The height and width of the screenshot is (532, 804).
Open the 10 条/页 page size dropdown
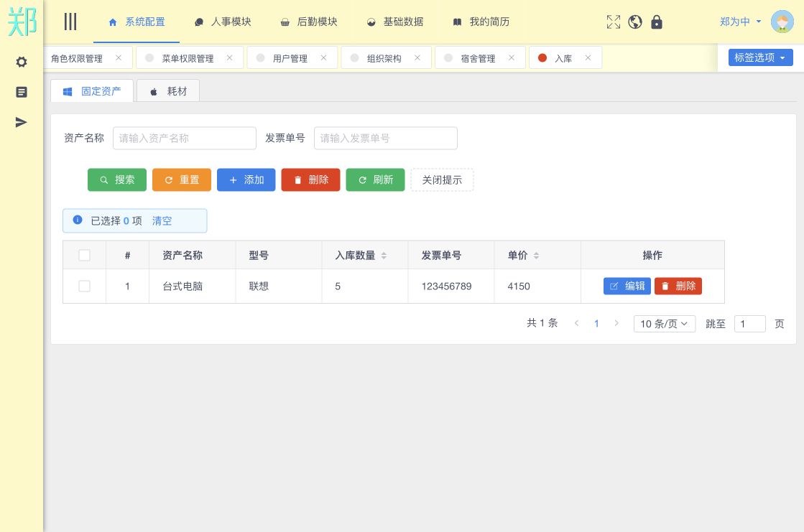point(664,324)
